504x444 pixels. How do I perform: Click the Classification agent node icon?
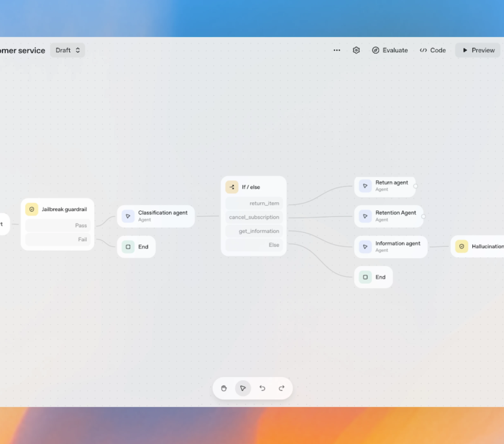point(128,216)
